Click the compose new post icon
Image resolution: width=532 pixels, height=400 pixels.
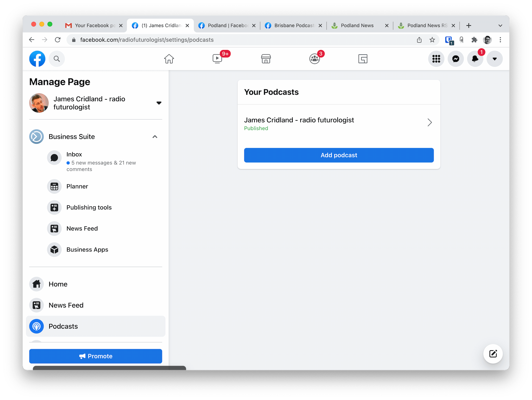(493, 354)
